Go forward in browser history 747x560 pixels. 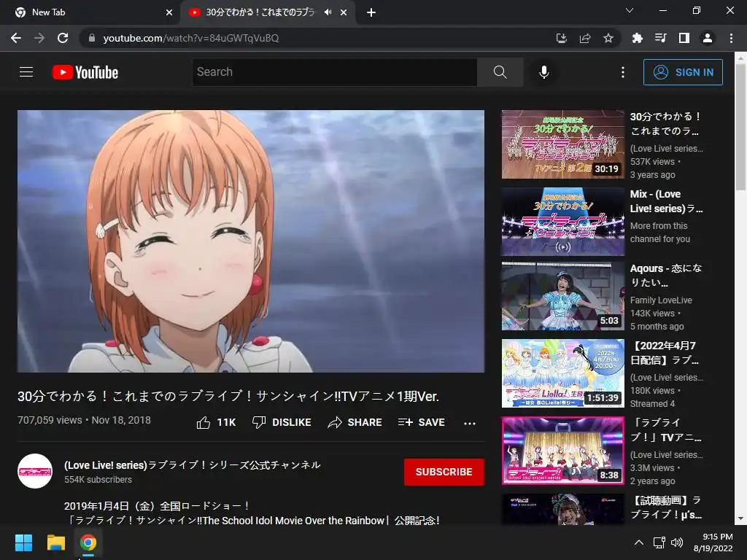[39, 38]
